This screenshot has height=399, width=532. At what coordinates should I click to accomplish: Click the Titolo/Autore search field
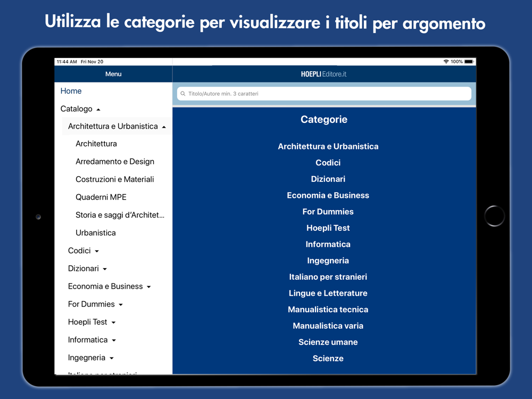tap(324, 94)
